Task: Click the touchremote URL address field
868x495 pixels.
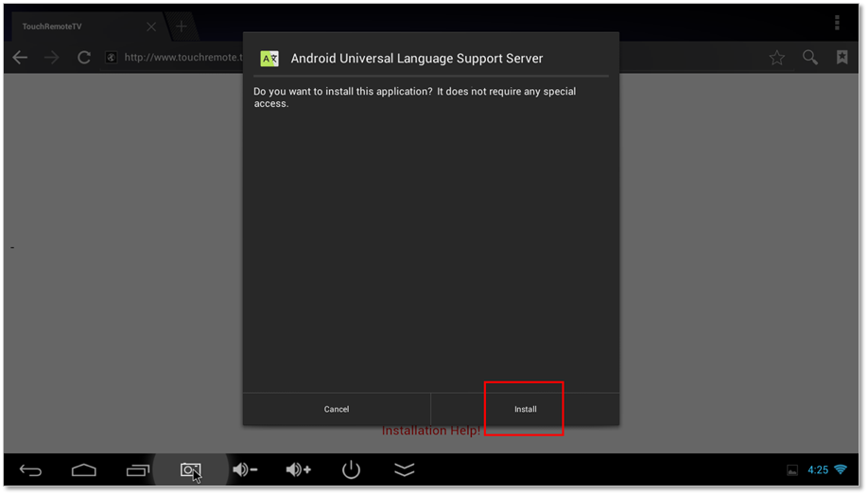Action: click(182, 57)
